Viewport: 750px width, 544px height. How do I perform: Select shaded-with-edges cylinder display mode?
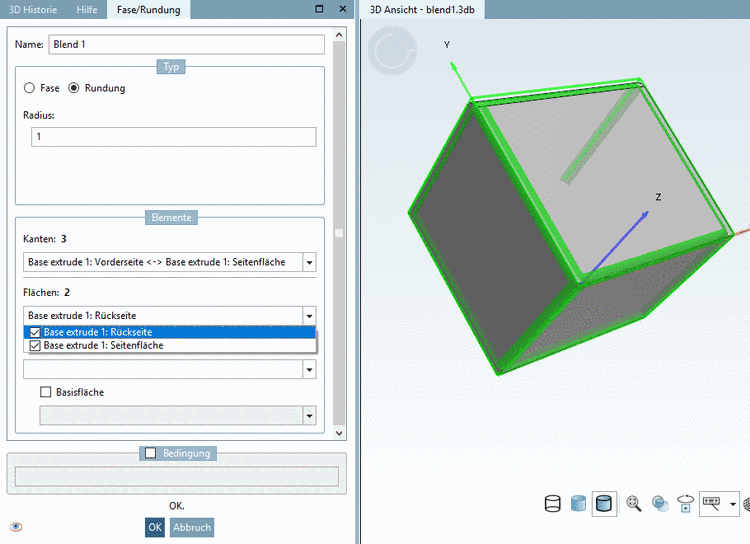tap(604, 503)
